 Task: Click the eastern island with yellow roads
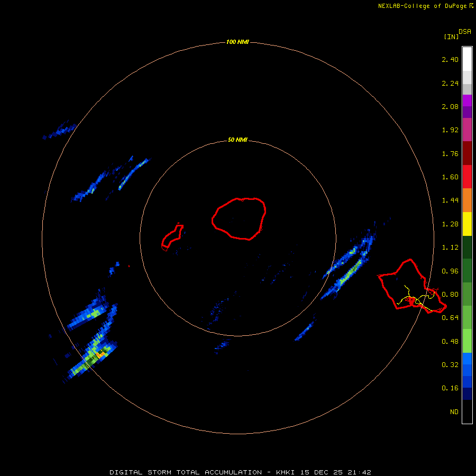coord(412,286)
